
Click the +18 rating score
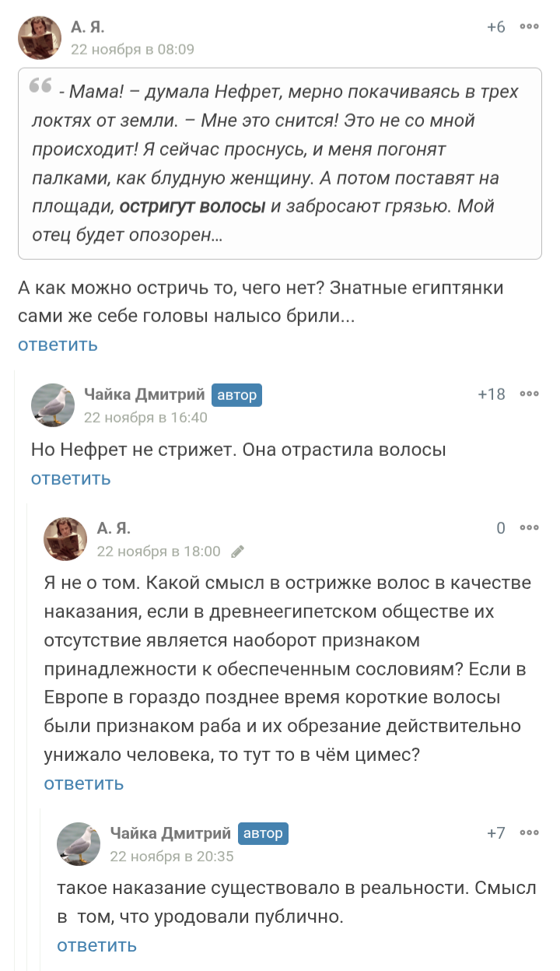492,394
